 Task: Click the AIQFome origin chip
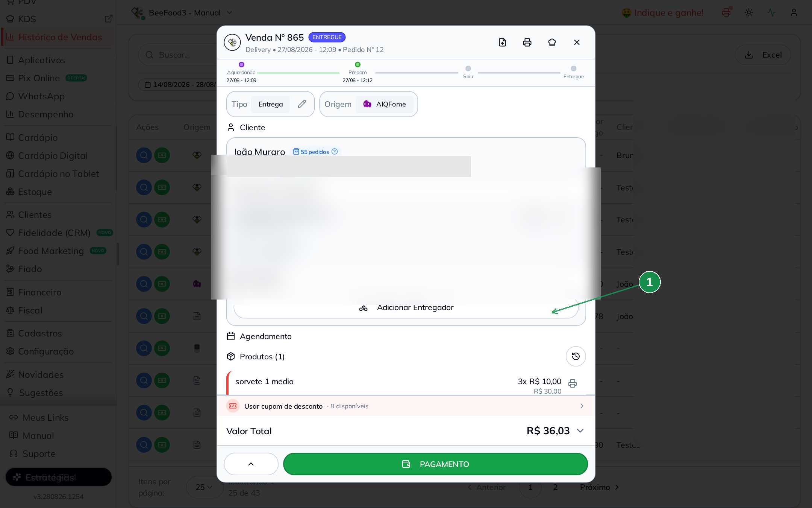[385, 104]
